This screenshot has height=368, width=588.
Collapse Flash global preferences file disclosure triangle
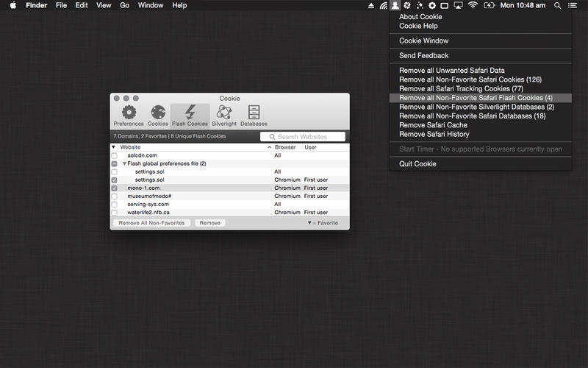click(x=124, y=163)
